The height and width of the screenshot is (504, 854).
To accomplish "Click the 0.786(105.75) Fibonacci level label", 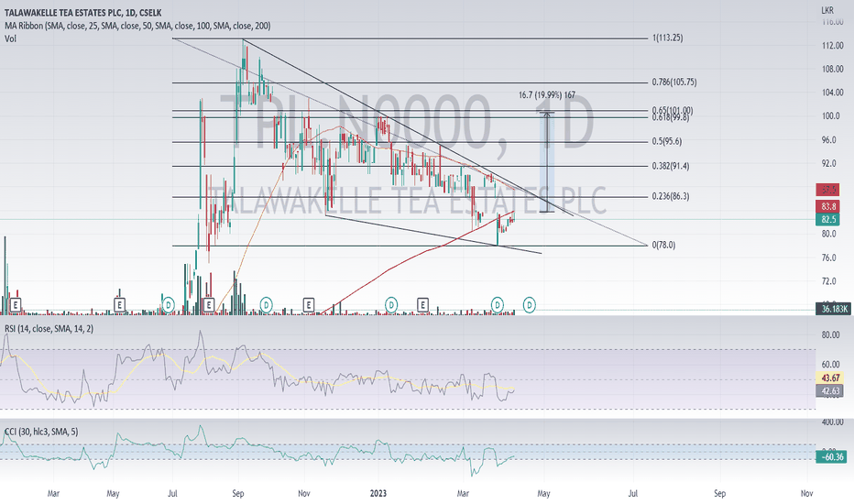I will (674, 82).
